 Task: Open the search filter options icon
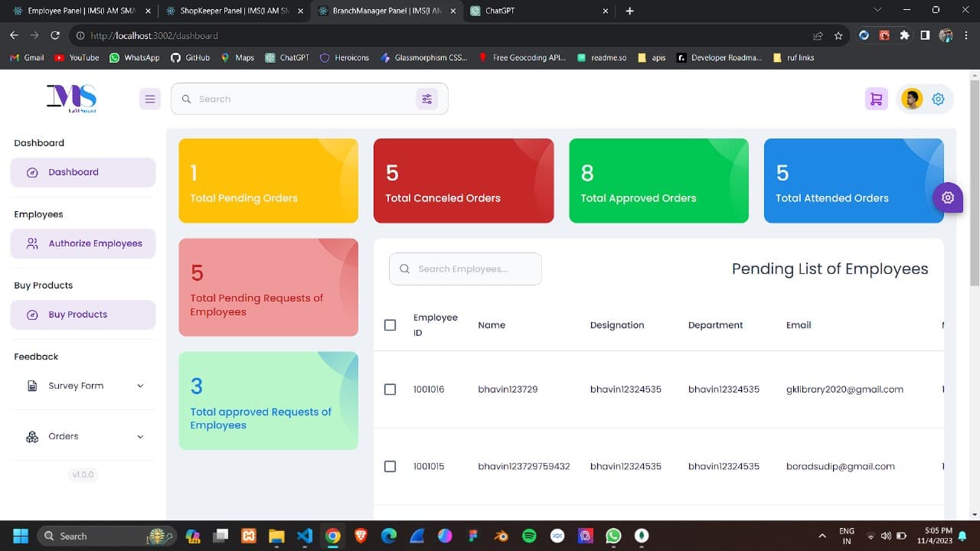(426, 99)
